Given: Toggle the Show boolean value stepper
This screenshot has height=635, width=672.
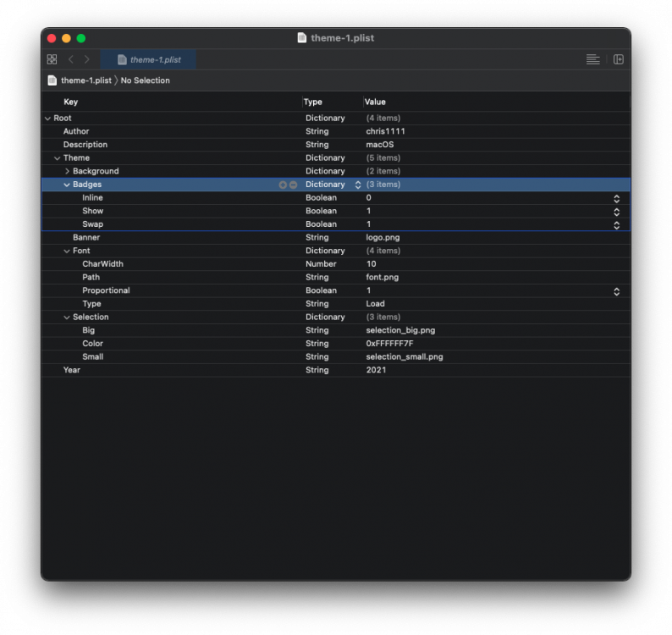Looking at the screenshot, I should pos(616,212).
